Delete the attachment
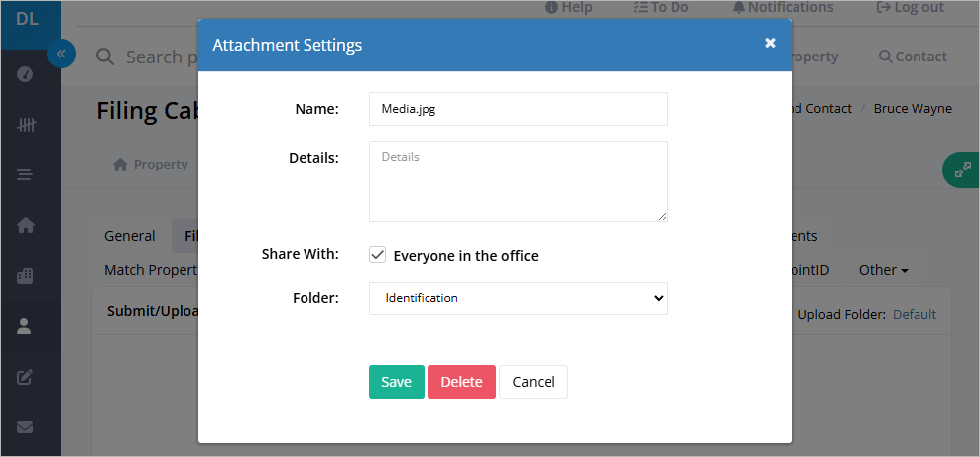The image size is (980, 457). 461,382
